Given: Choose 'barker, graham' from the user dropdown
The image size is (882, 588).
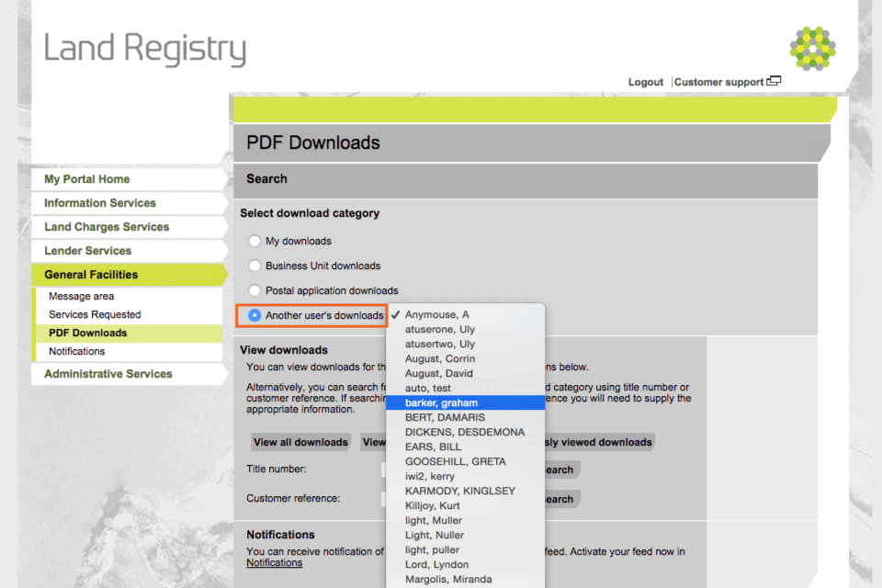Looking at the screenshot, I should coord(441,402).
